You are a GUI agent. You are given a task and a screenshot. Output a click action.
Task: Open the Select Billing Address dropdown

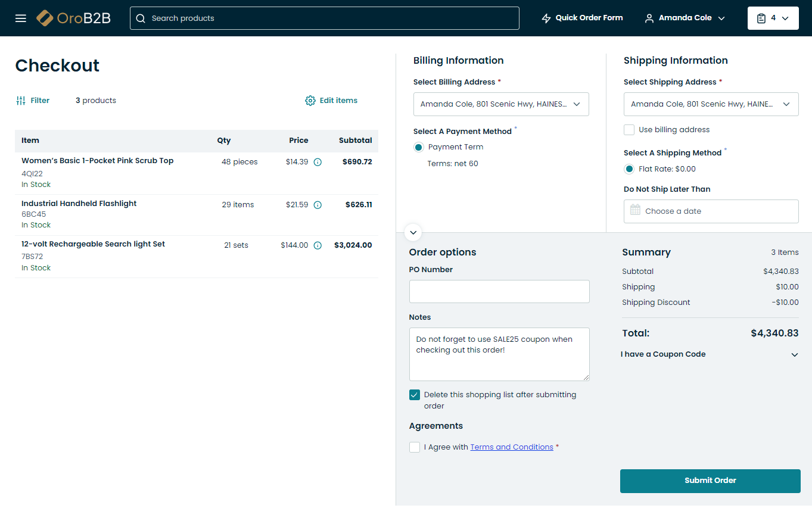(x=501, y=104)
